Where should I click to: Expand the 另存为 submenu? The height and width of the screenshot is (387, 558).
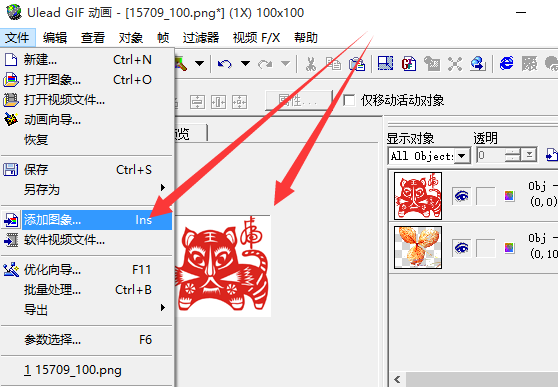(86, 189)
